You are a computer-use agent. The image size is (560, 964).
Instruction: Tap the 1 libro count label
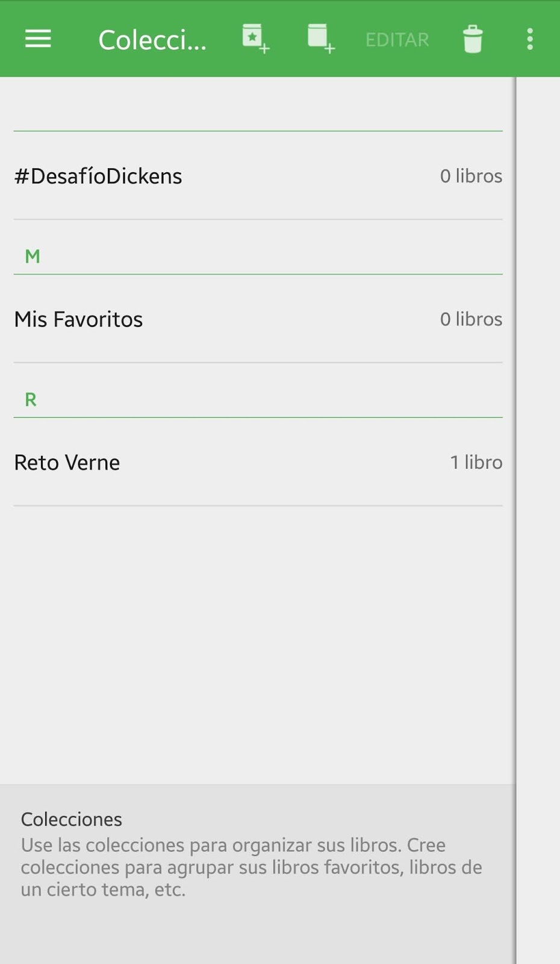coord(476,462)
